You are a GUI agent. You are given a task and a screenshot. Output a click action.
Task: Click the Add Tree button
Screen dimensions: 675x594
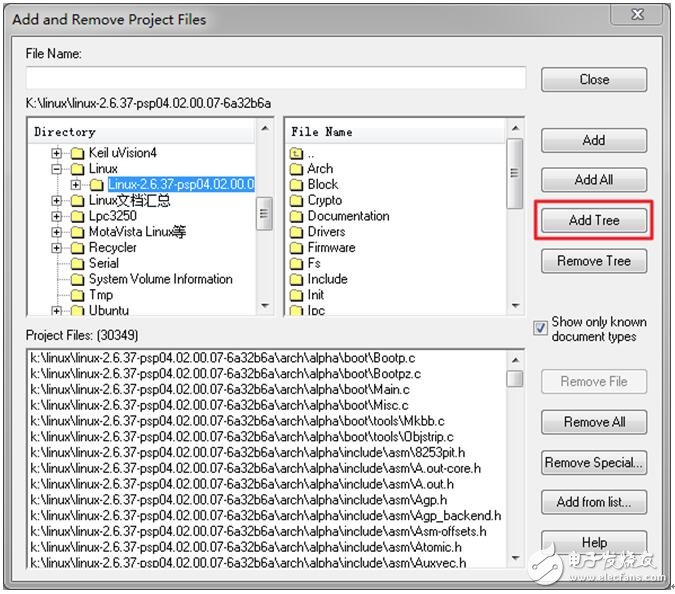pyautogui.click(x=594, y=220)
